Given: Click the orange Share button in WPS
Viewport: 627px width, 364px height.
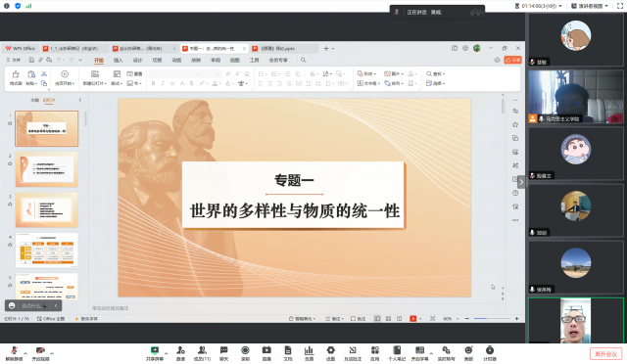Looking at the screenshot, I should [x=512, y=60].
